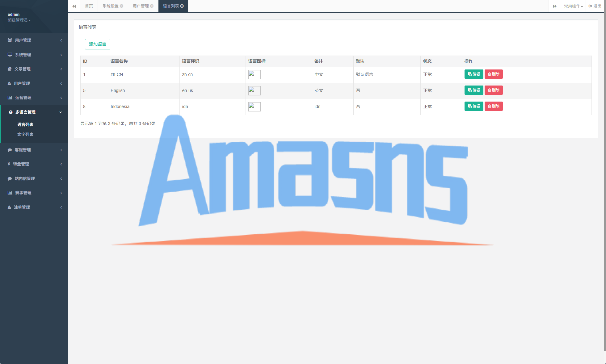Click the 退出 logout link
Screen dimensions: 606x364
[x=595, y=6]
